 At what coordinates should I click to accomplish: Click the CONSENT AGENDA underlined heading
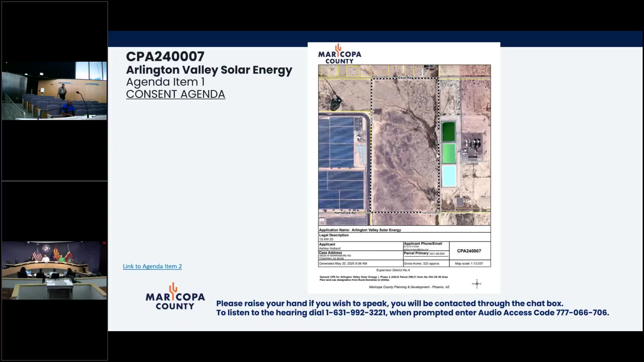(175, 94)
